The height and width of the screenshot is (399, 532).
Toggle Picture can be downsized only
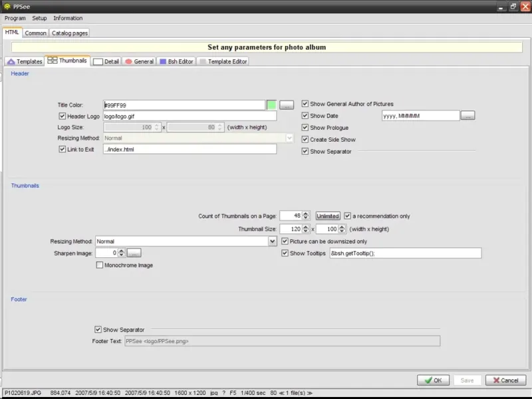[285, 241]
